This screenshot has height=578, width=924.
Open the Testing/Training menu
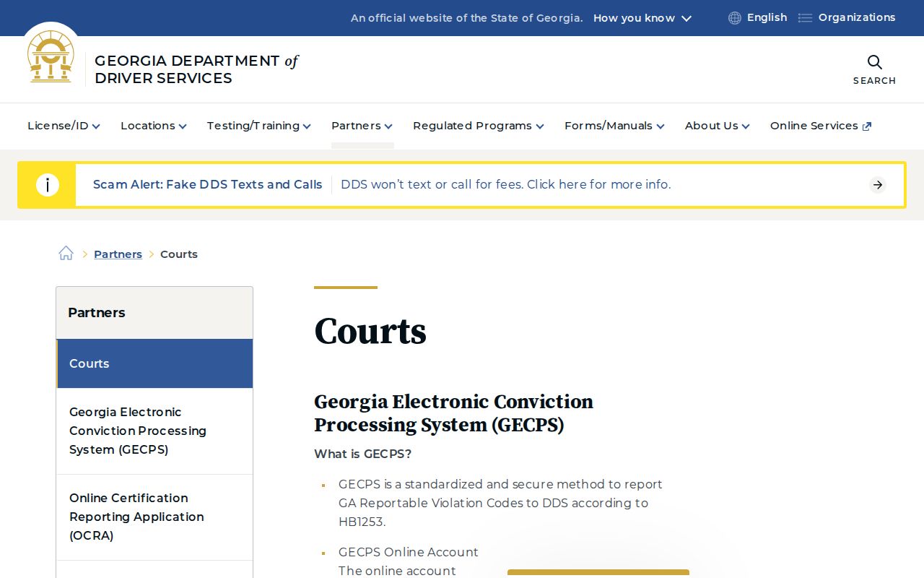(259, 126)
